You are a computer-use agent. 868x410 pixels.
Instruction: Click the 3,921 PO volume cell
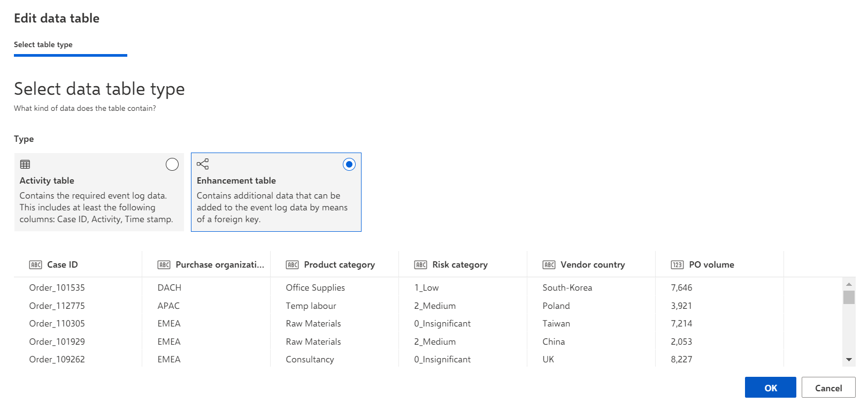tap(681, 306)
